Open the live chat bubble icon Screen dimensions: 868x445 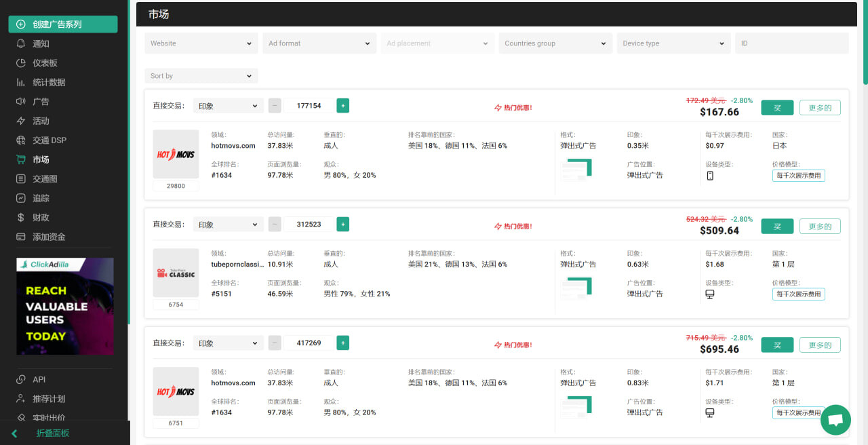(835, 420)
